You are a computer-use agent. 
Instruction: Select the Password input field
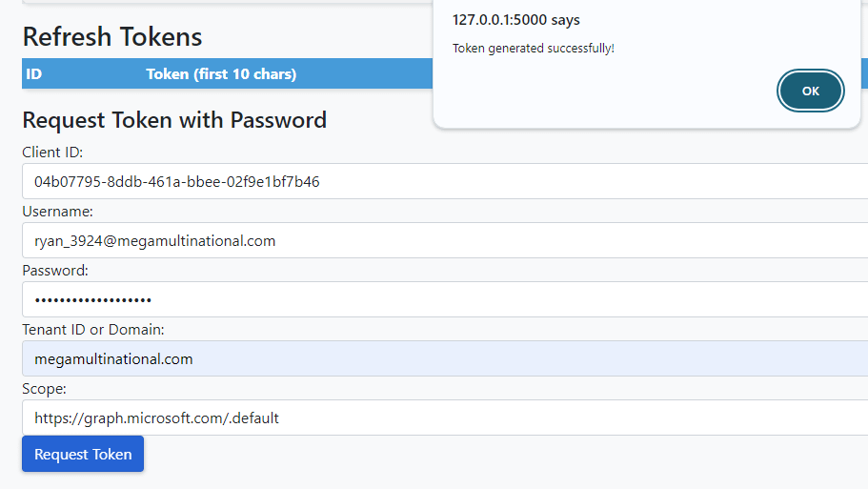(x=445, y=299)
